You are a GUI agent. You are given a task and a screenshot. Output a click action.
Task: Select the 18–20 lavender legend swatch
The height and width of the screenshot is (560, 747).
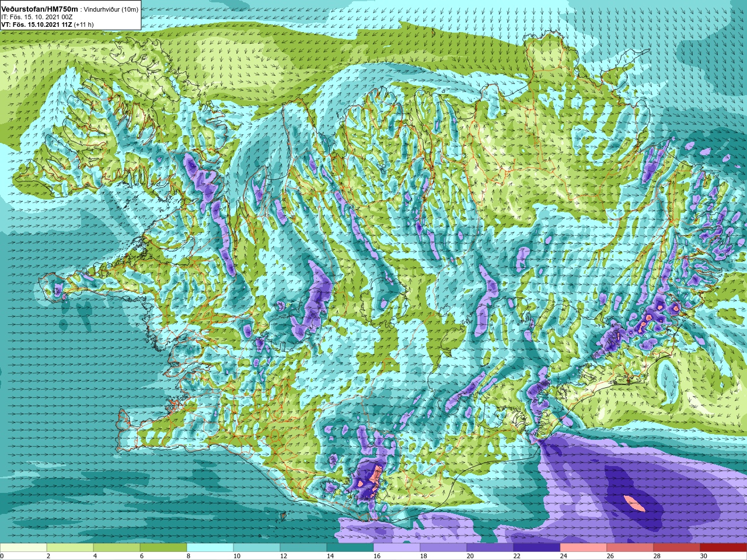[x=444, y=548]
